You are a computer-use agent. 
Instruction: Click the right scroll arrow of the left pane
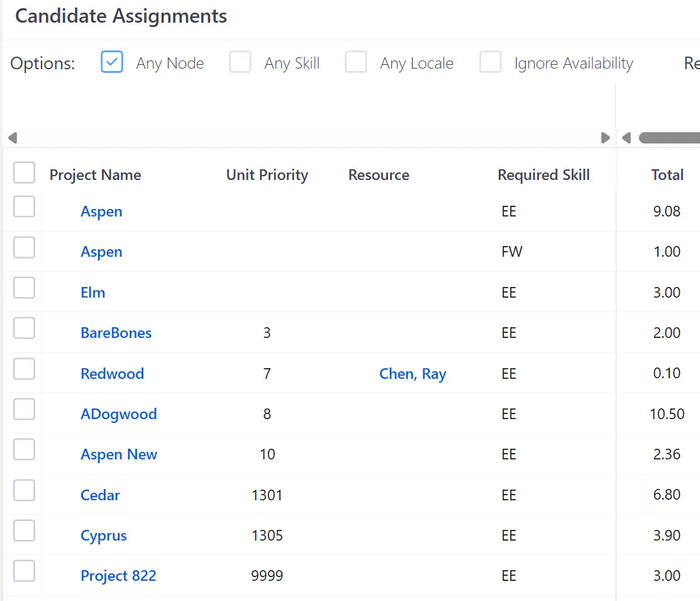(606, 138)
